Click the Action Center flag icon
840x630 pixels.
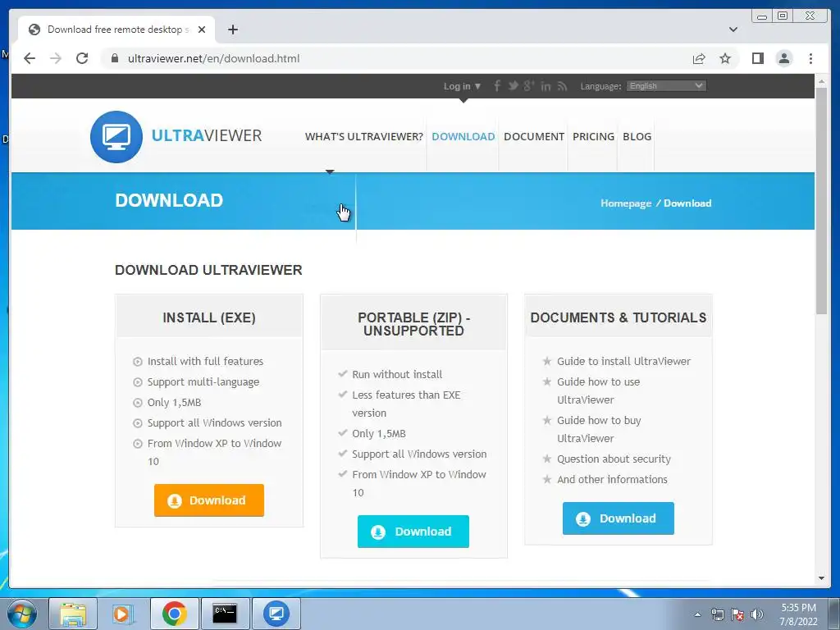point(737,614)
